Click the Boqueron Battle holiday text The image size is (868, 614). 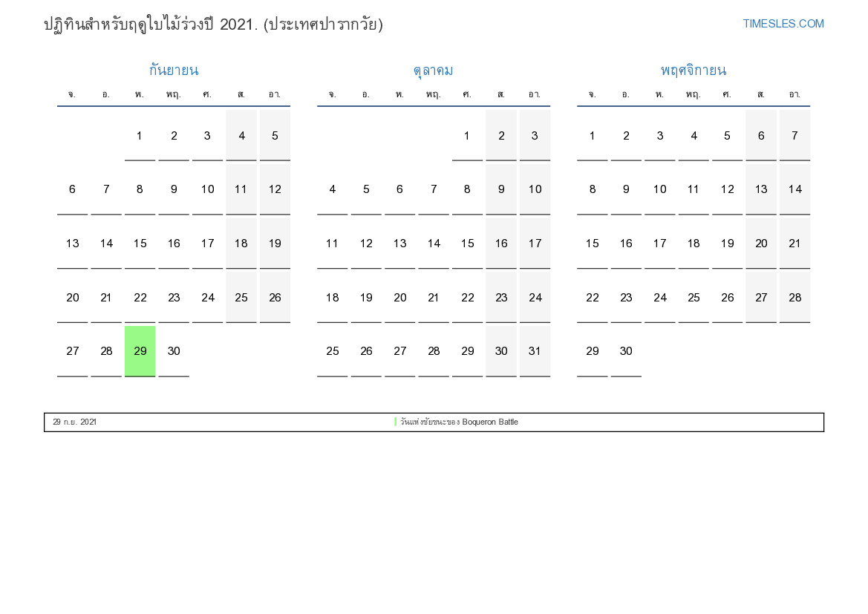coord(459,422)
